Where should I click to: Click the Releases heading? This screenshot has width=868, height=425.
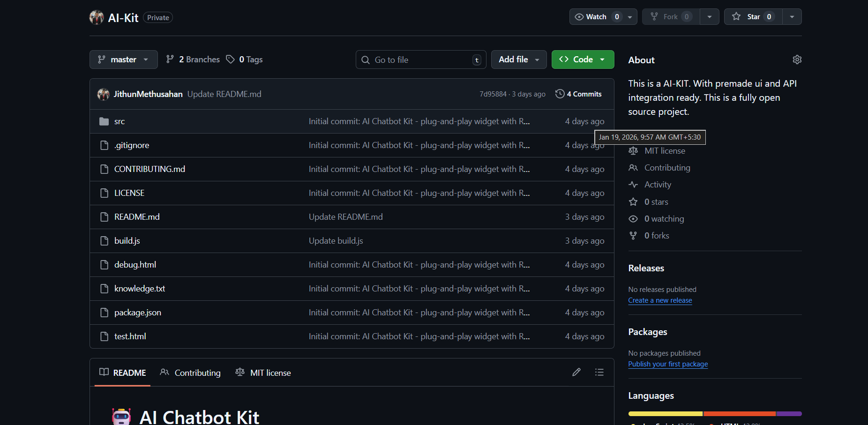[646, 268]
